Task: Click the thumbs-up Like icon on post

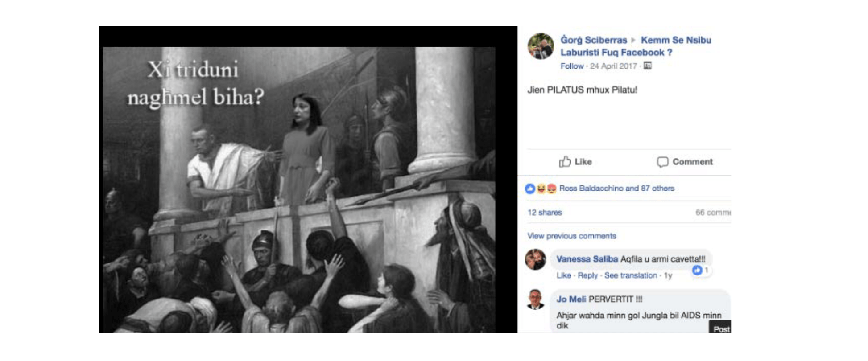Action: tap(565, 161)
